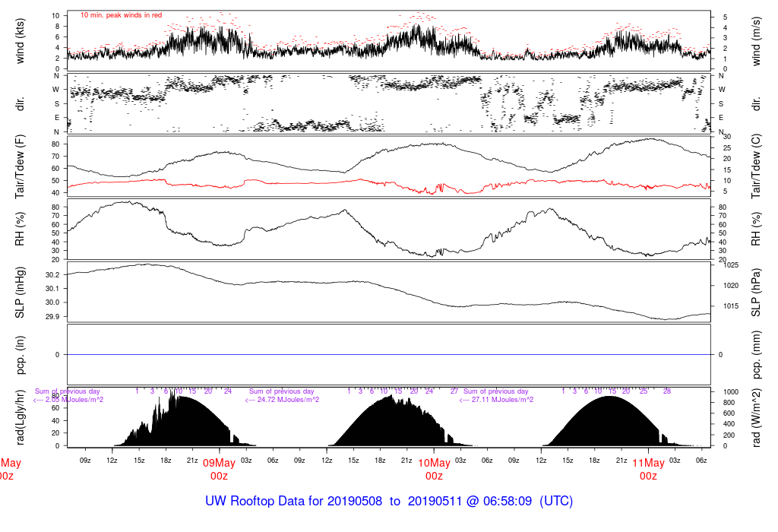Click the "pcp. (in)" axis label
The width and height of the screenshot is (778, 532).
pos(20,355)
